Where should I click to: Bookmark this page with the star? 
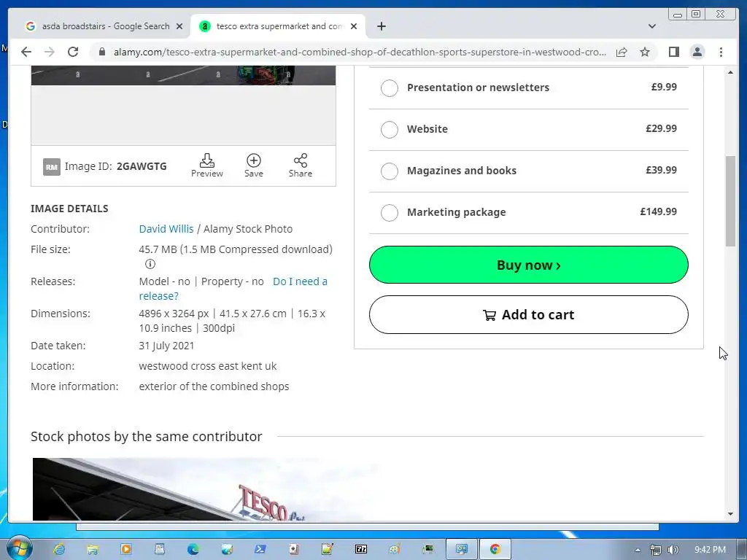[x=645, y=52]
